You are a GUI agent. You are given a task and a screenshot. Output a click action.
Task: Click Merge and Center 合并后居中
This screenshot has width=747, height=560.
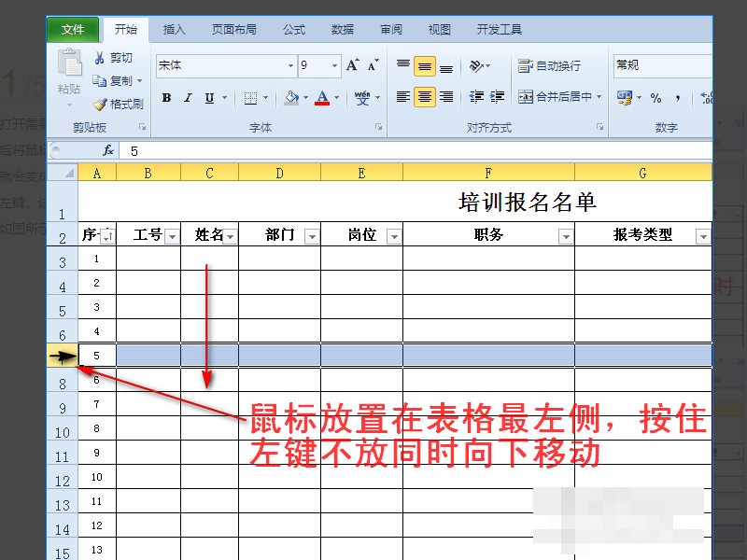click(555, 97)
